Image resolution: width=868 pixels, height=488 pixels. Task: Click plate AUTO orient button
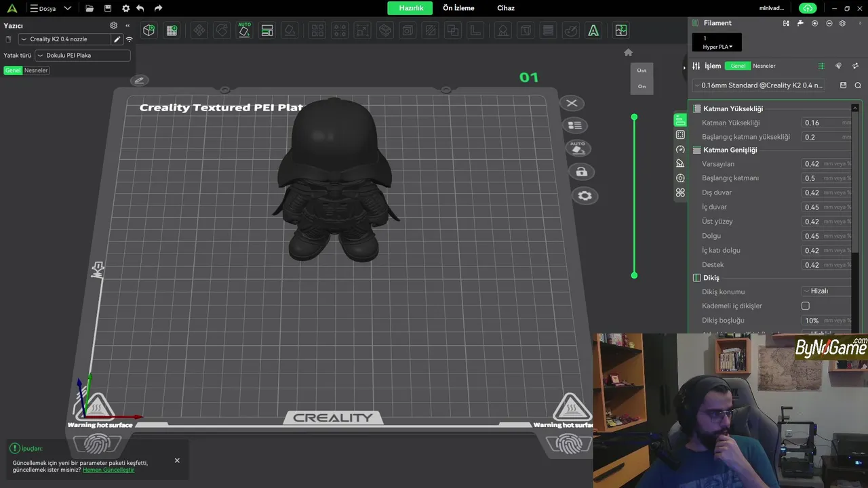coord(578,148)
